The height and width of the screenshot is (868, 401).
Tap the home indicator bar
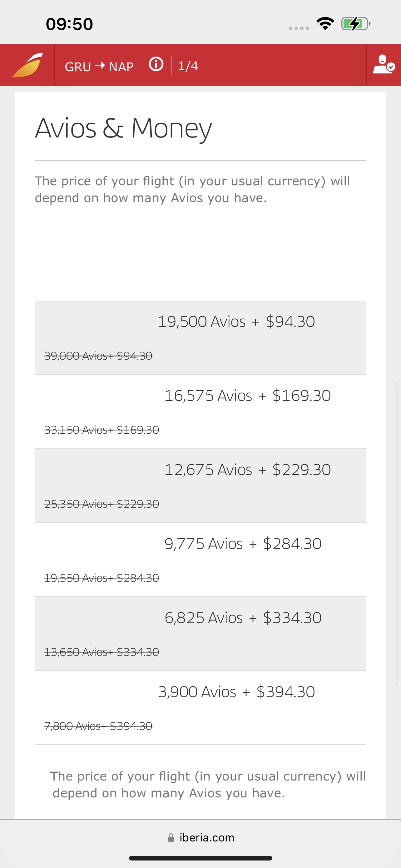coord(201,858)
